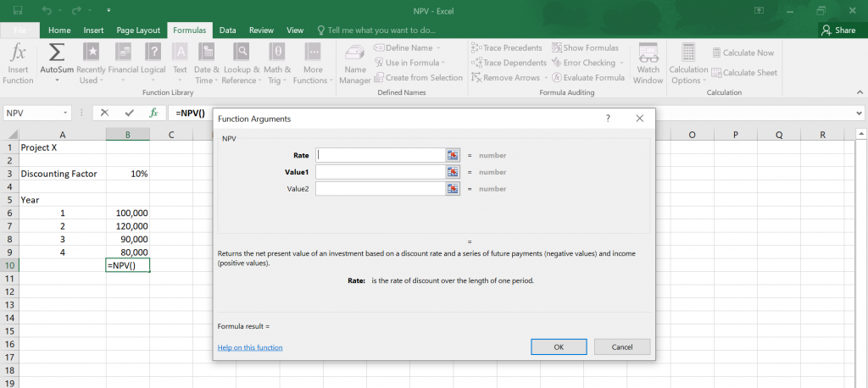Click the Redo arrow
Screen dimensions: 868x388
coord(76,10)
